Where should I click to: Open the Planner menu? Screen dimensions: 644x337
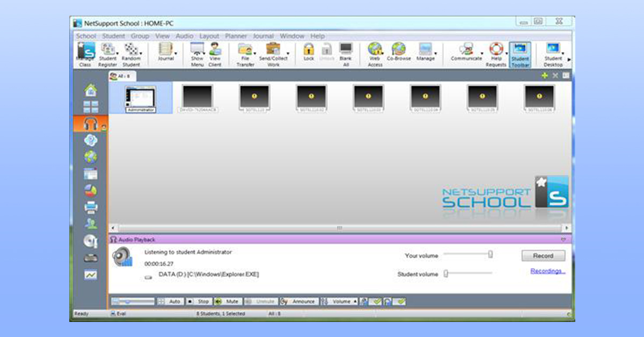(236, 36)
